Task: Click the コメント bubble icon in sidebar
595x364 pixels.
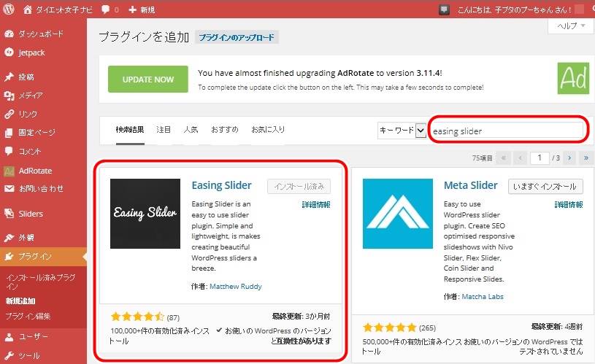Action: tap(9, 151)
